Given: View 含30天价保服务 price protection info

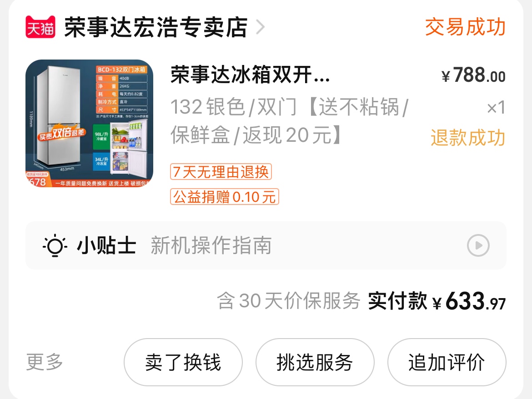Looking at the screenshot, I should pyautogui.click(x=288, y=301).
